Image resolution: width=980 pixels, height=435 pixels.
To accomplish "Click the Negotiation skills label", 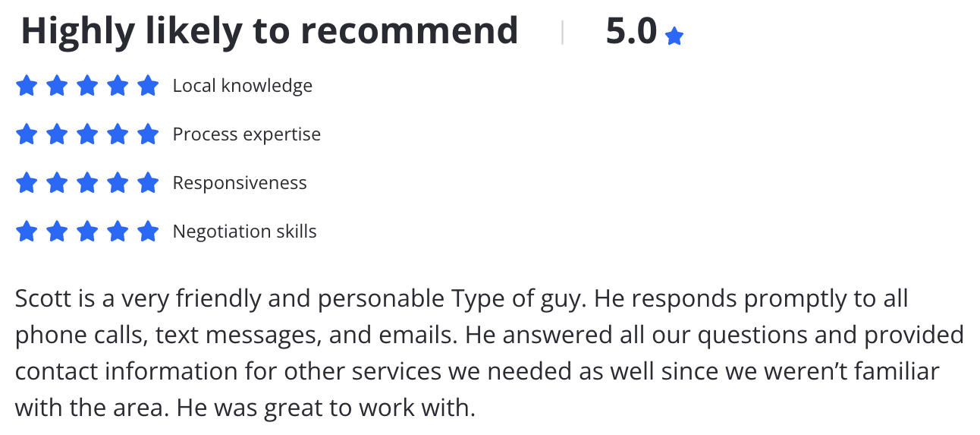I will (x=245, y=232).
